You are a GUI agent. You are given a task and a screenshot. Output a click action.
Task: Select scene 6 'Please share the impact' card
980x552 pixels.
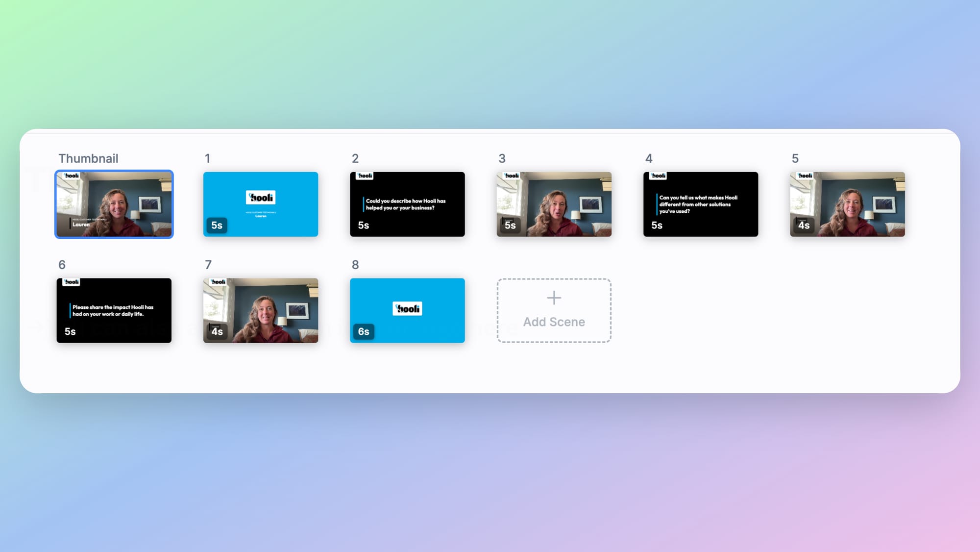pyautogui.click(x=114, y=310)
